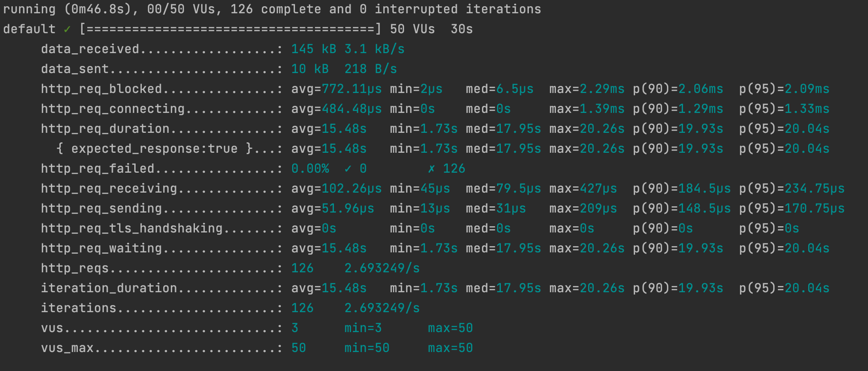Click the expected_response:true sub-metric label
The height and width of the screenshot is (371, 868).
(155, 149)
